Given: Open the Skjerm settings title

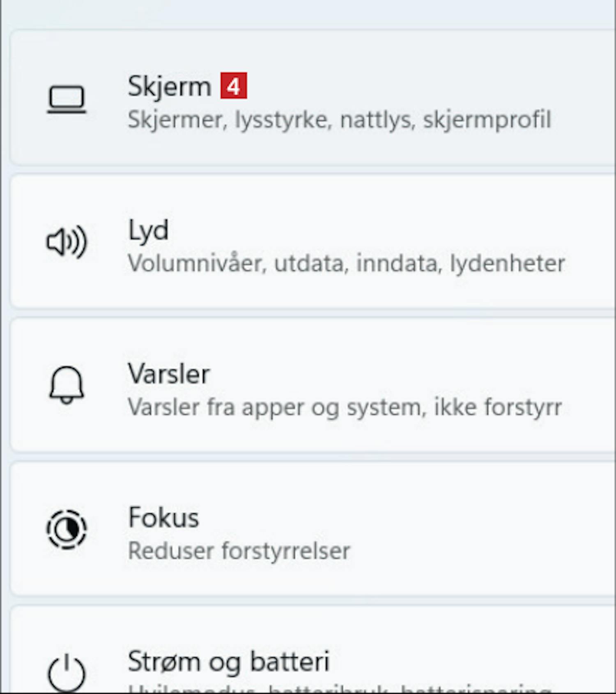Looking at the screenshot, I should 169,87.
